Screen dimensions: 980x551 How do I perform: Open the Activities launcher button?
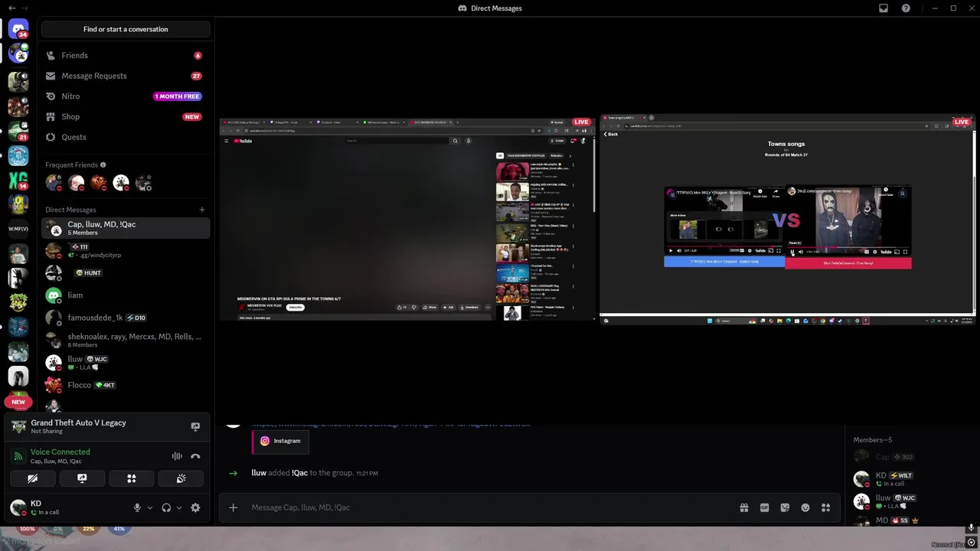pyautogui.click(x=132, y=478)
